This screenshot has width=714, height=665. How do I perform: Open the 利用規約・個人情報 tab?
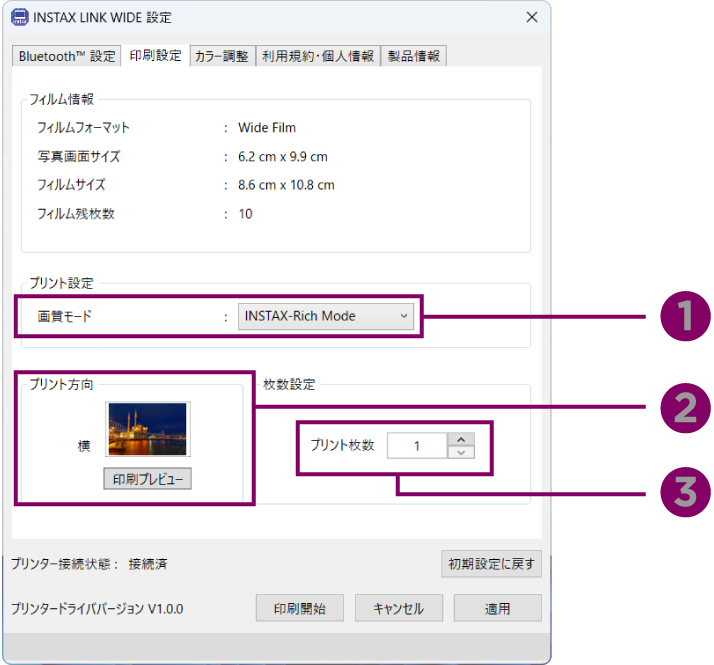pyautogui.click(x=318, y=56)
